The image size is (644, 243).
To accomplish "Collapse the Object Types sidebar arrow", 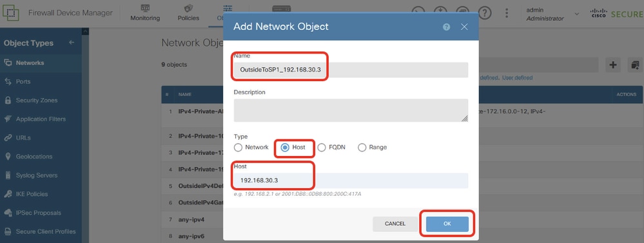I will (x=72, y=43).
